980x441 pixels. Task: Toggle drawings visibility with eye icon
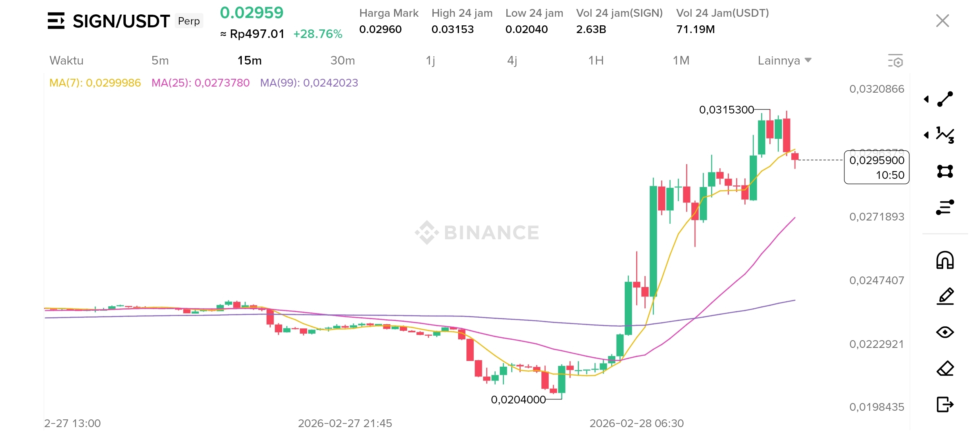click(945, 332)
